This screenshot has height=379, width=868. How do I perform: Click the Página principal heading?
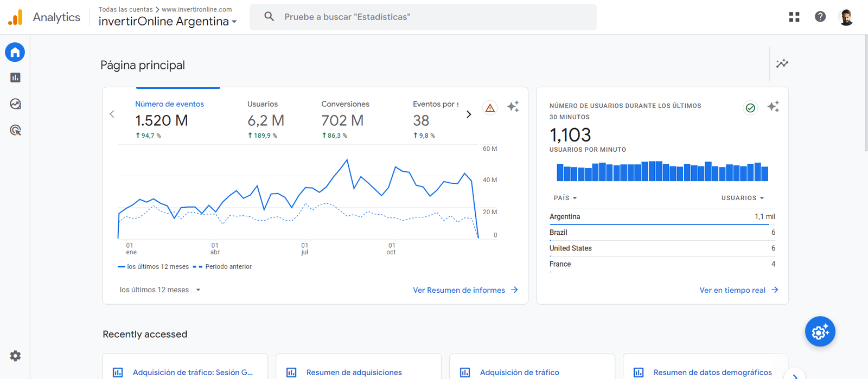[143, 65]
